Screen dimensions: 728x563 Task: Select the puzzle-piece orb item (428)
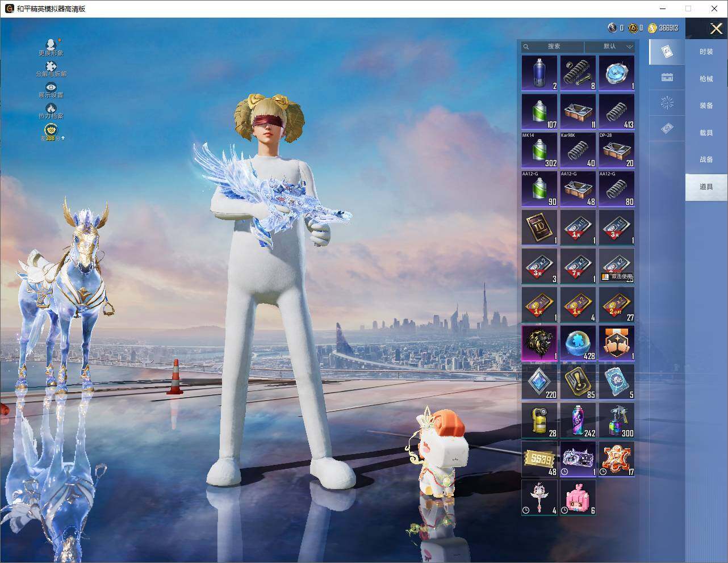point(578,343)
